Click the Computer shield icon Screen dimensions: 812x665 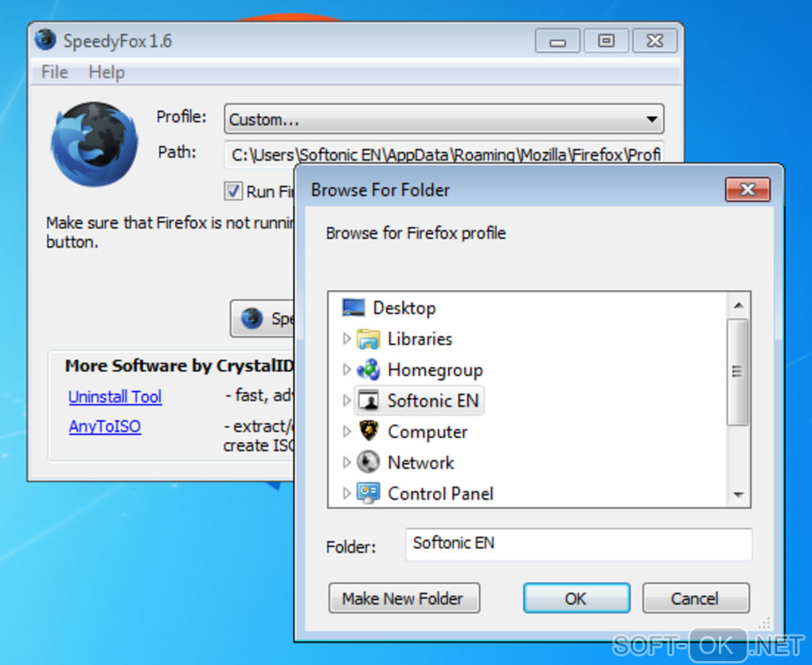pos(369,431)
